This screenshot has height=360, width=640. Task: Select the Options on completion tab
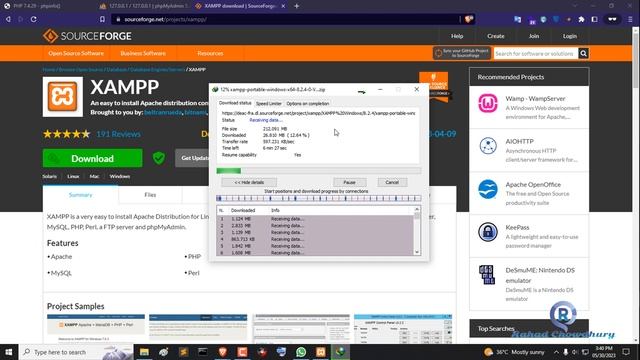pos(308,104)
